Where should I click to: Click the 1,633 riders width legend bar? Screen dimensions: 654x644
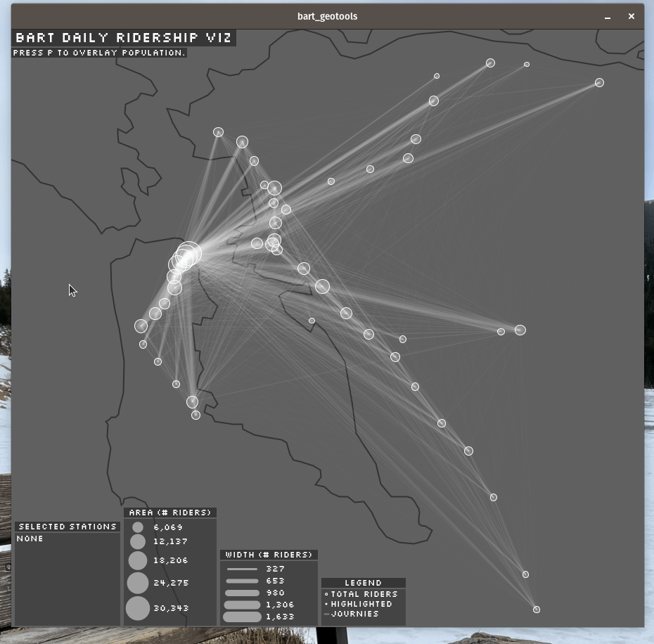242,617
